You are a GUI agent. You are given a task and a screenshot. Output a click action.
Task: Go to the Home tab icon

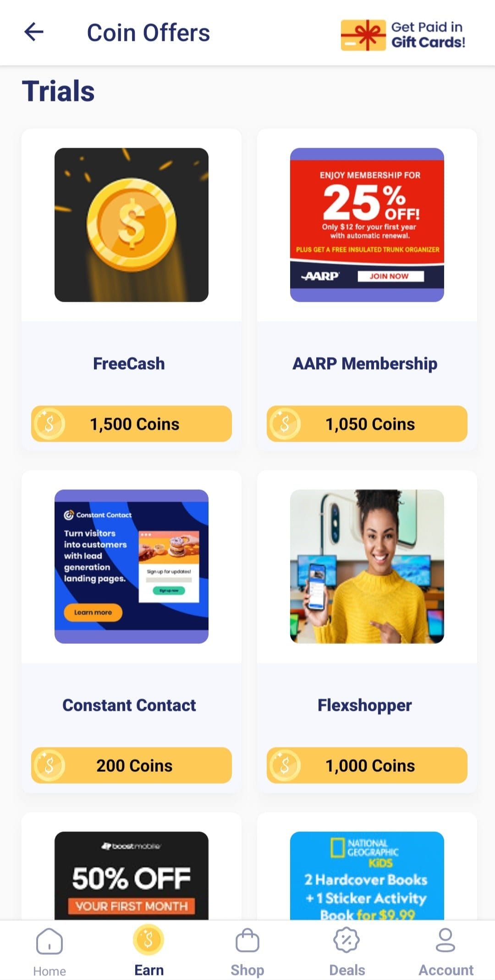point(49,941)
